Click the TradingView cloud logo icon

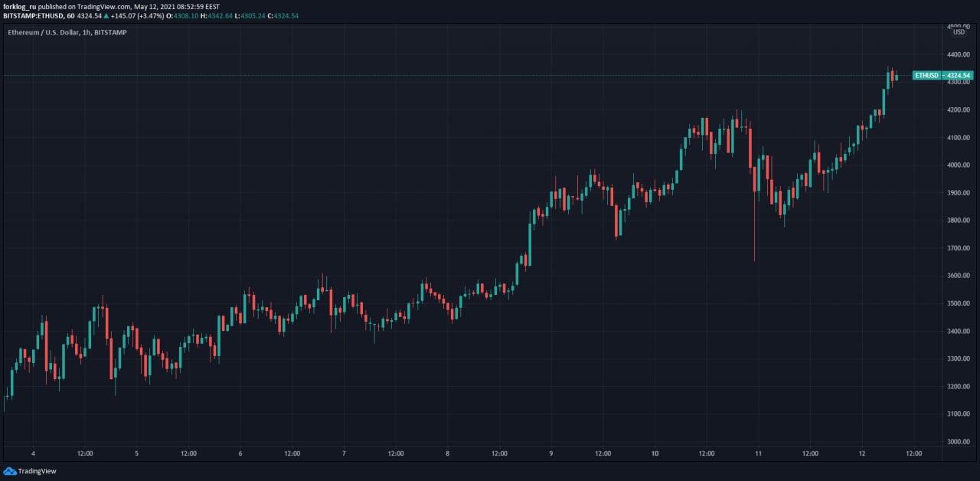9,471
